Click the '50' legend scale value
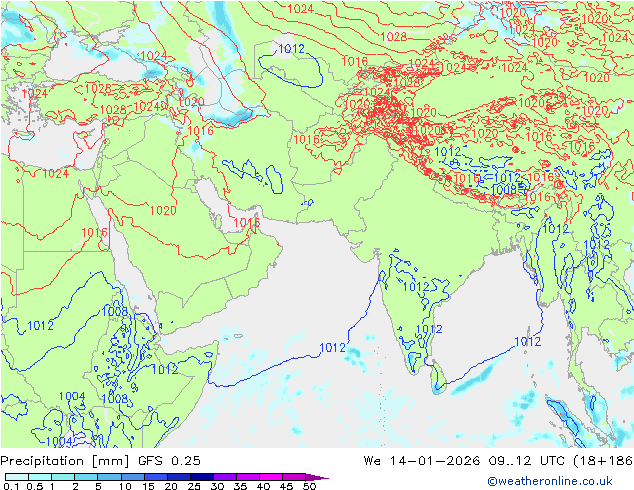 (309, 486)
